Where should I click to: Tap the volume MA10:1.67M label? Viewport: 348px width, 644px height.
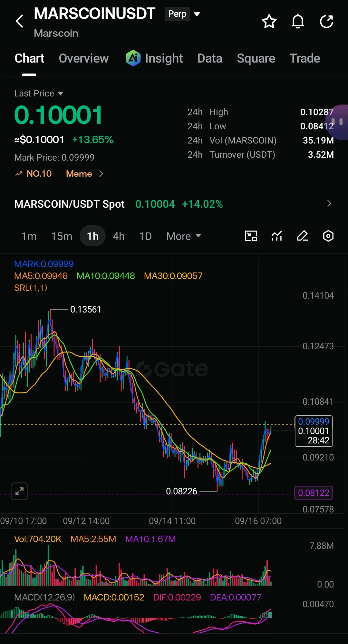[150, 539]
